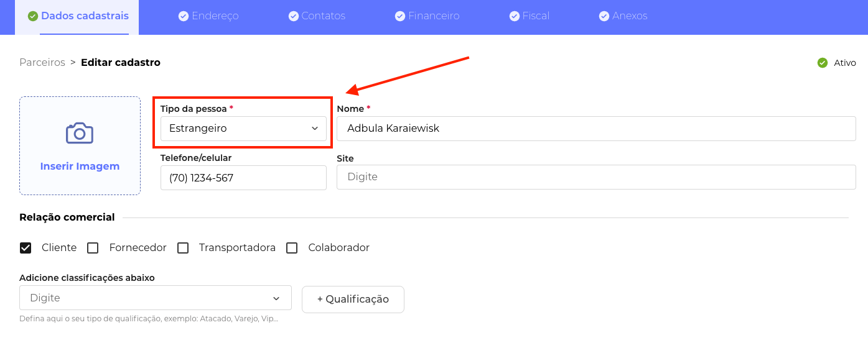Click the checkmark icon beside Contatos
This screenshot has height=348, width=868.
294,16
